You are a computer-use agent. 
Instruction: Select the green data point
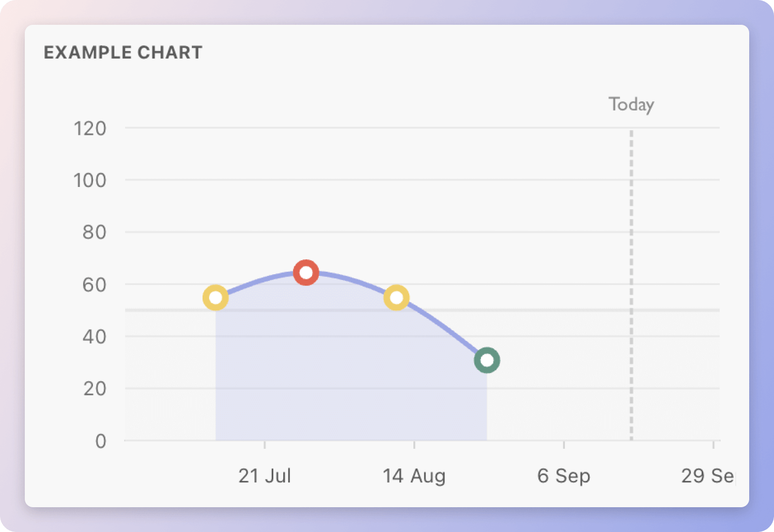(487, 360)
